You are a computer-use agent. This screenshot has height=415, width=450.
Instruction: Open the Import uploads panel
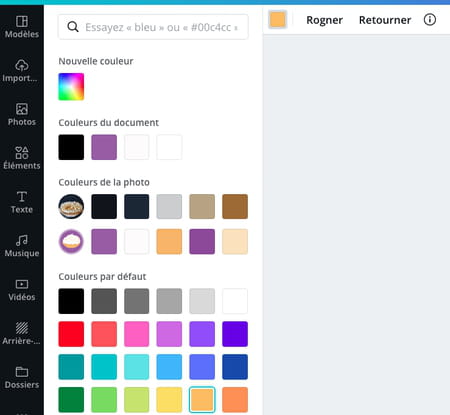(22, 71)
